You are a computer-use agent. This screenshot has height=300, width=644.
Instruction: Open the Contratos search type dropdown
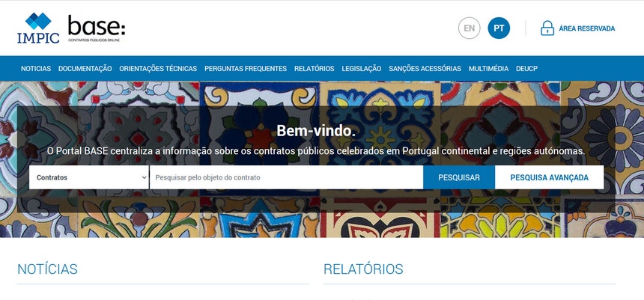[88, 178]
